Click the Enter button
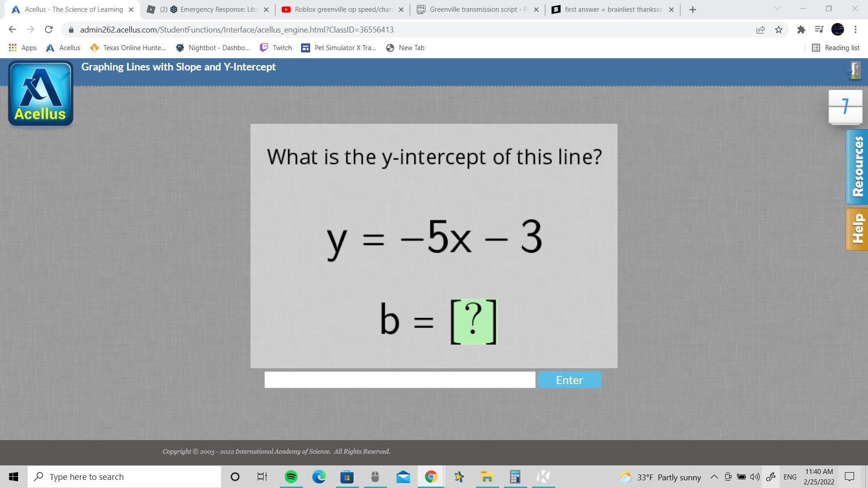The height and width of the screenshot is (488, 868). [569, 380]
